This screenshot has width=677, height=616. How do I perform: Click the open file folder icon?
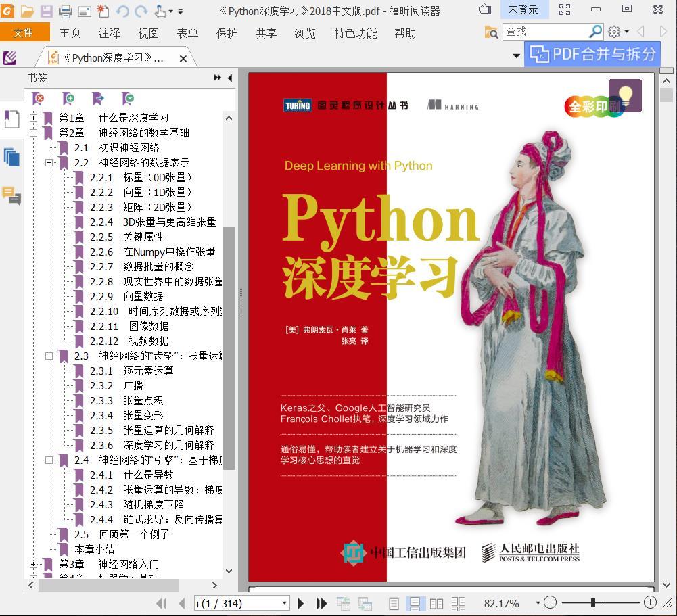click(x=28, y=11)
